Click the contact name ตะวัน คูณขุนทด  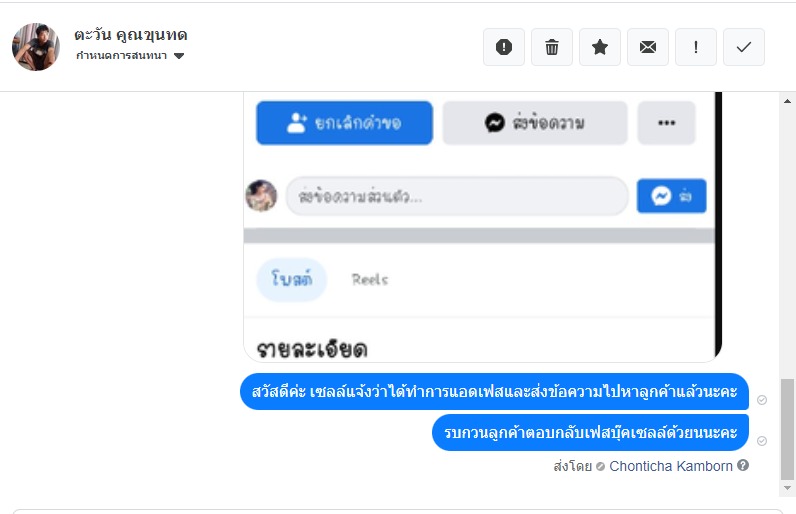(x=131, y=35)
